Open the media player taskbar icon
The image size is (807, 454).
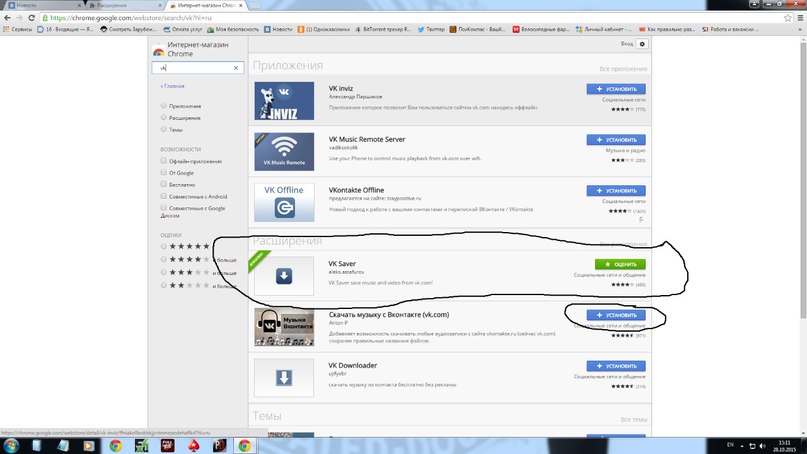[89, 446]
